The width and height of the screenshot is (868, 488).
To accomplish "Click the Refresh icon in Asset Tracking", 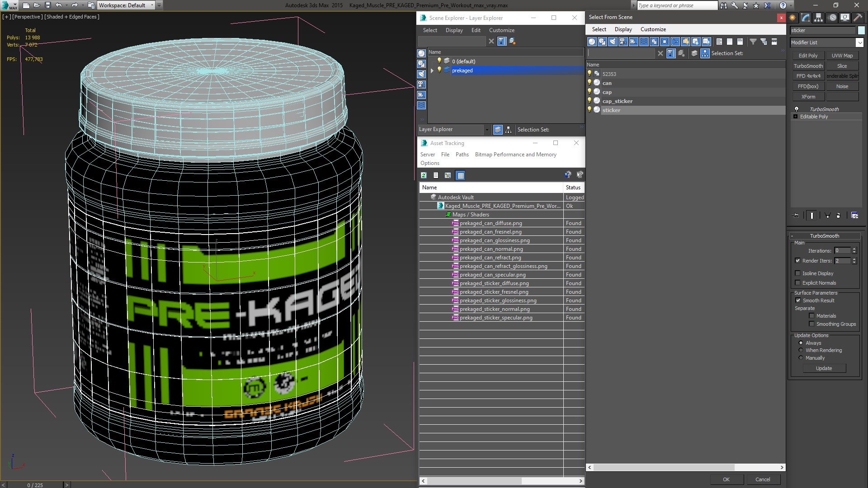I will click(x=424, y=175).
